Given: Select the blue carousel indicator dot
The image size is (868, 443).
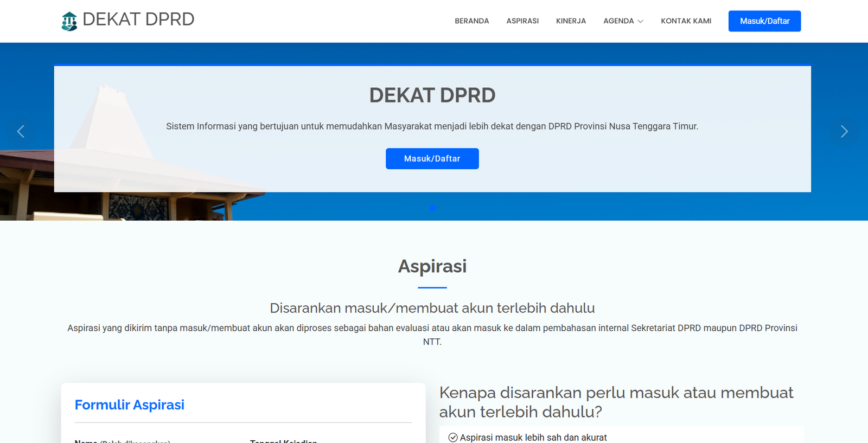Looking at the screenshot, I should 432,208.
